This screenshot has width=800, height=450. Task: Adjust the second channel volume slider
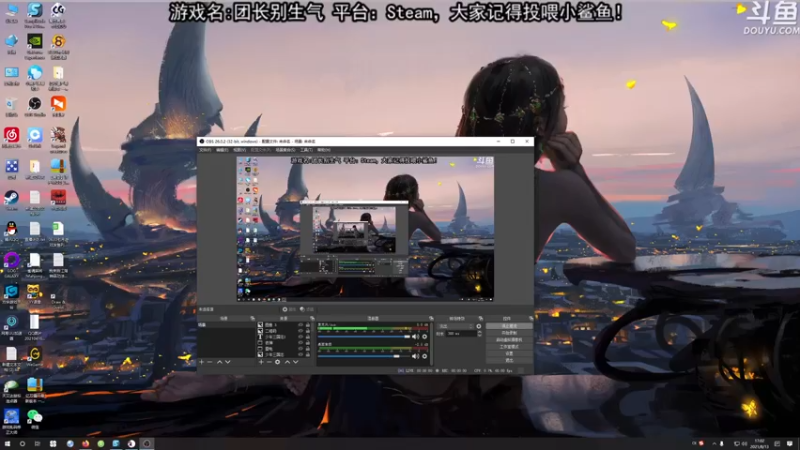[364, 356]
